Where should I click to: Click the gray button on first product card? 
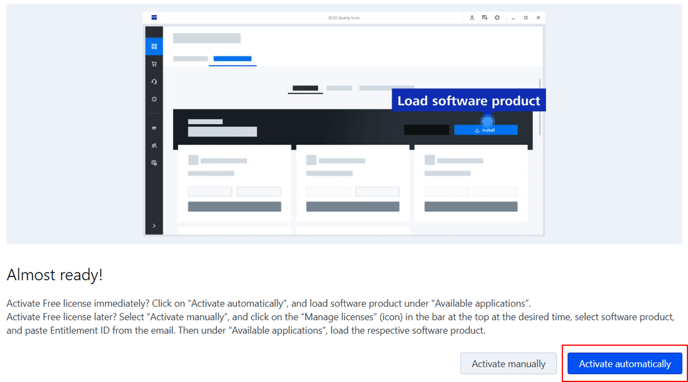[x=234, y=207]
